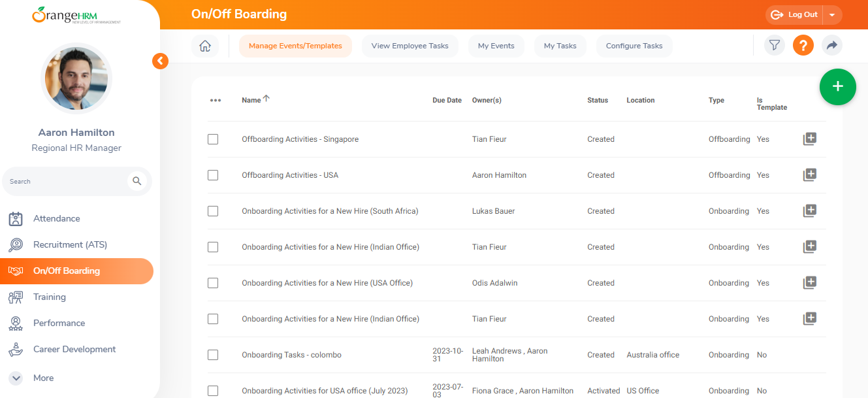Tick checkbox for Offboarding Activities - Singapore
The image size is (868, 398).
point(213,139)
